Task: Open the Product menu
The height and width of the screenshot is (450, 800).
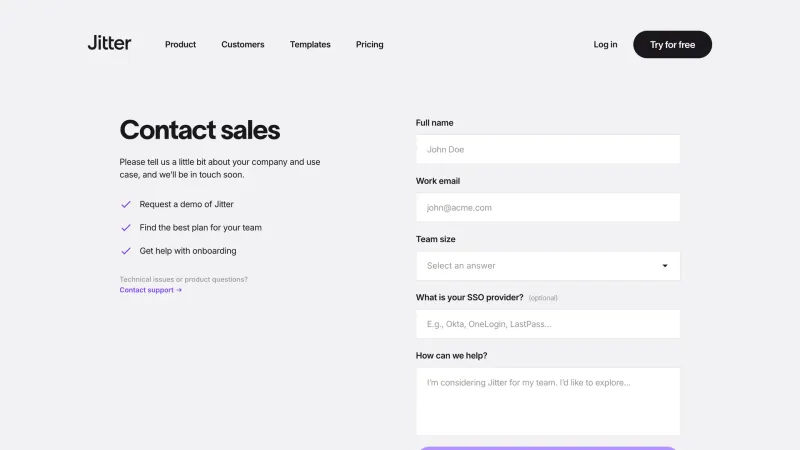Action: pyautogui.click(x=180, y=44)
